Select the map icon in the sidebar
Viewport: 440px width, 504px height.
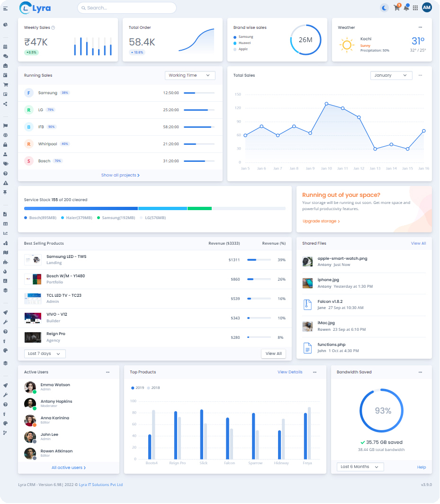(5, 252)
